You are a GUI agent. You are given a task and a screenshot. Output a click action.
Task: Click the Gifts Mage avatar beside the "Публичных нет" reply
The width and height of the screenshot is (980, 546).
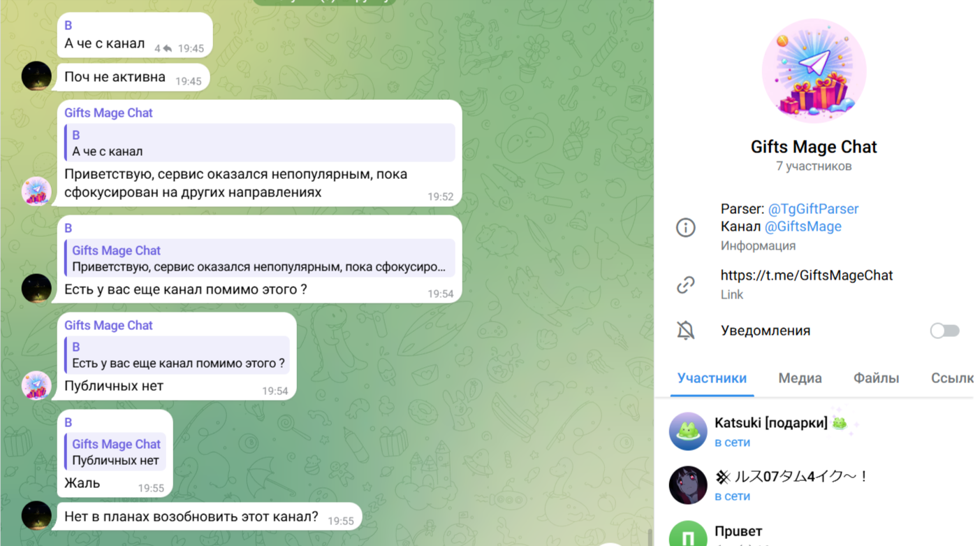click(x=36, y=385)
